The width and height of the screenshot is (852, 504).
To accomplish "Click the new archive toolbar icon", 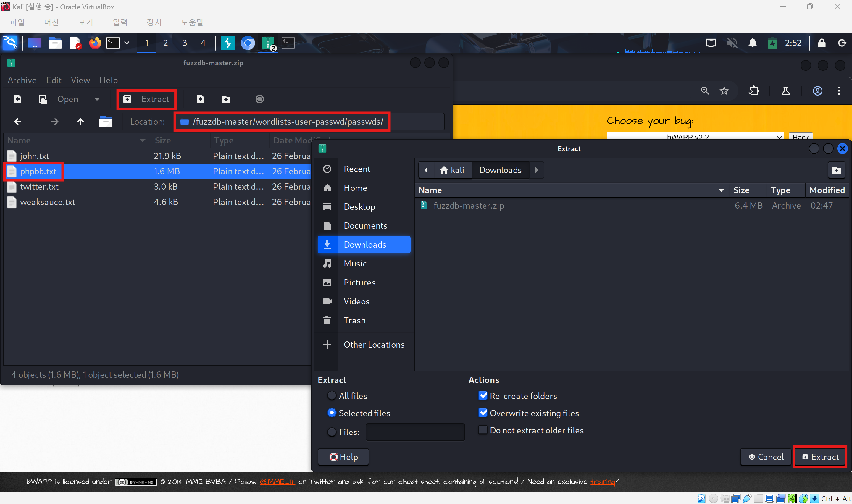I will point(18,99).
